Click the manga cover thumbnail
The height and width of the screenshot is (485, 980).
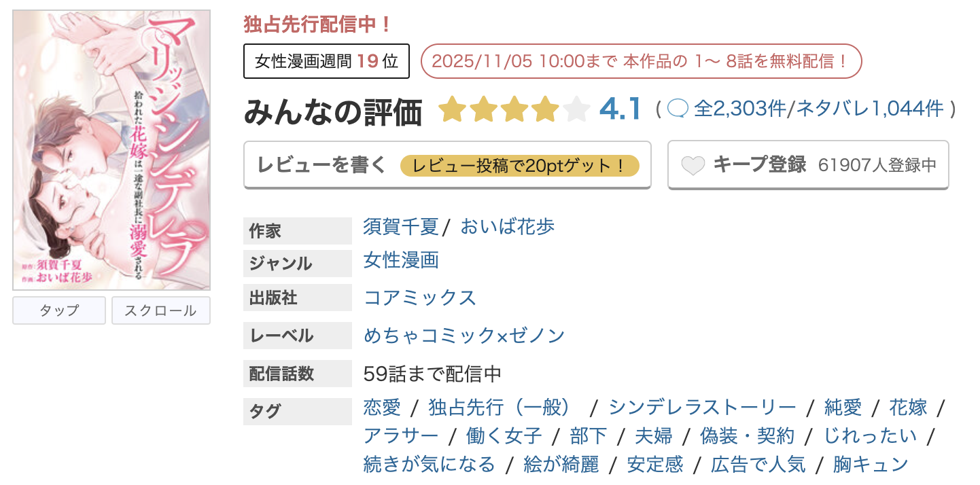click(111, 148)
